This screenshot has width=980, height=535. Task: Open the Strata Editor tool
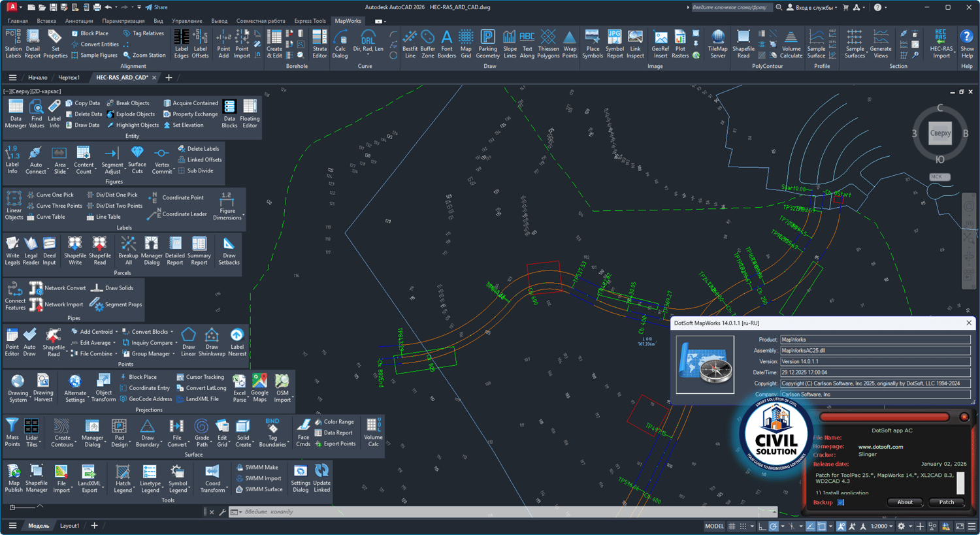tap(319, 44)
